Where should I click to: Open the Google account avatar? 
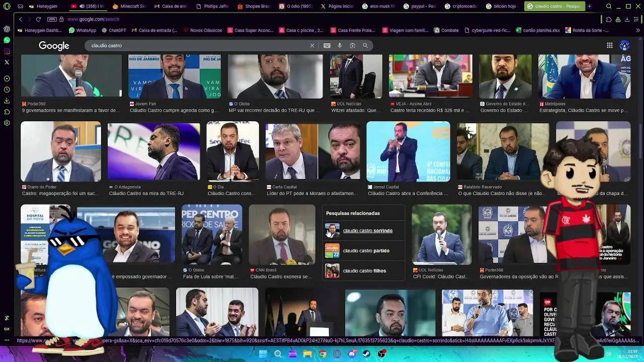(x=624, y=45)
